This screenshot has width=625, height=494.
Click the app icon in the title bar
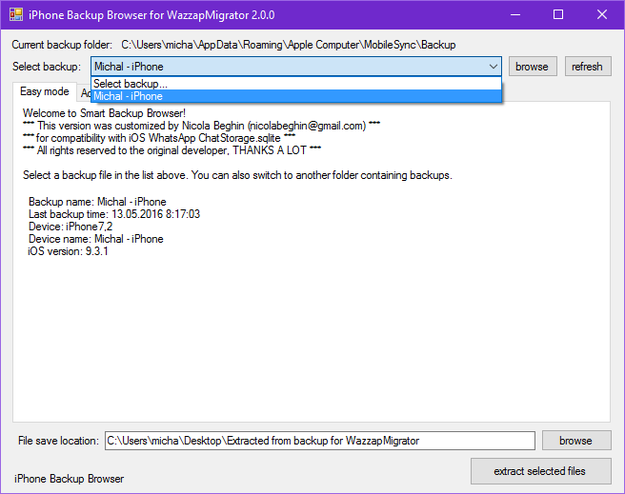[14, 15]
